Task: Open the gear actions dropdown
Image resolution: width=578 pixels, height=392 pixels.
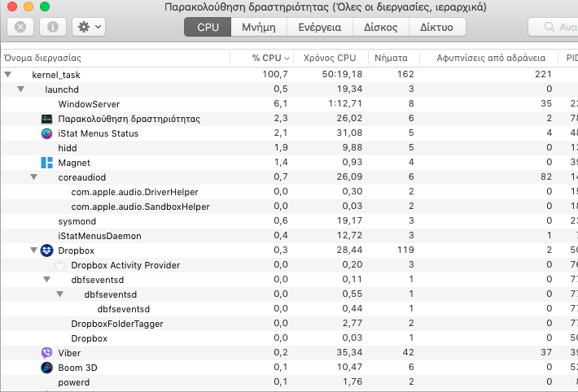Action: (88, 27)
